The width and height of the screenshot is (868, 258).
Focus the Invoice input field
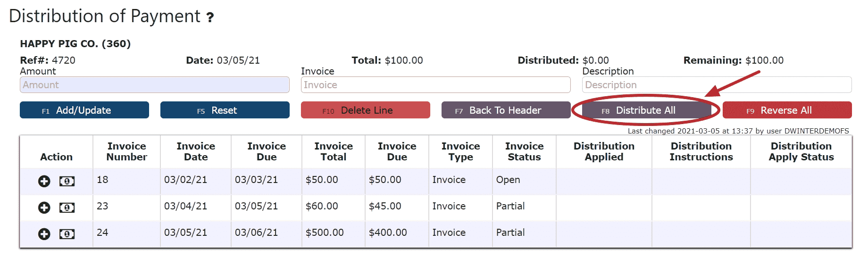(x=436, y=85)
